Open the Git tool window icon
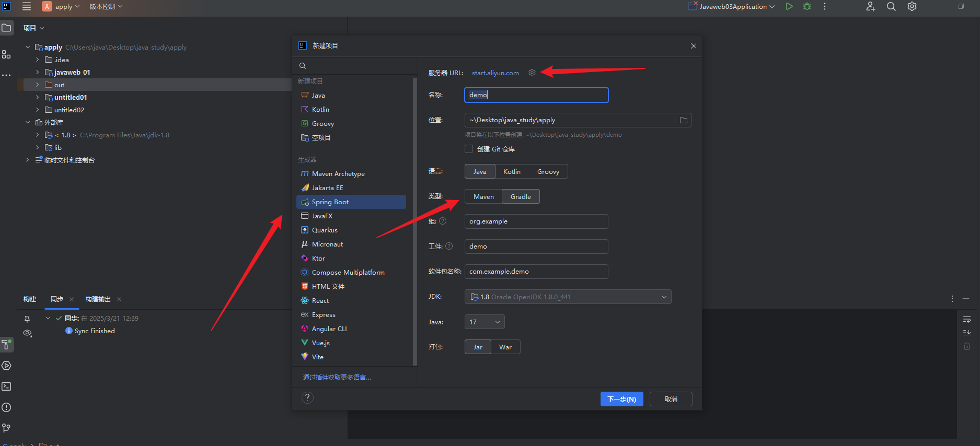The image size is (980, 446). point(6,428)
